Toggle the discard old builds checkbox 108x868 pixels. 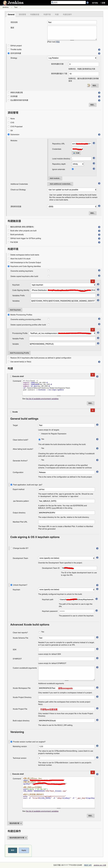9,53
